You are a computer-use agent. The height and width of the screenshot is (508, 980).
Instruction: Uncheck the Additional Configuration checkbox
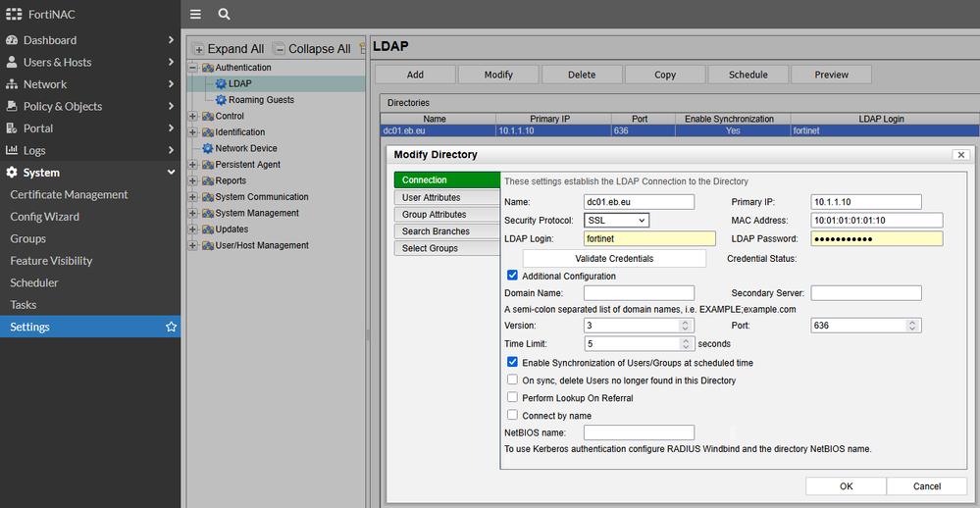(x=512, y=276)
